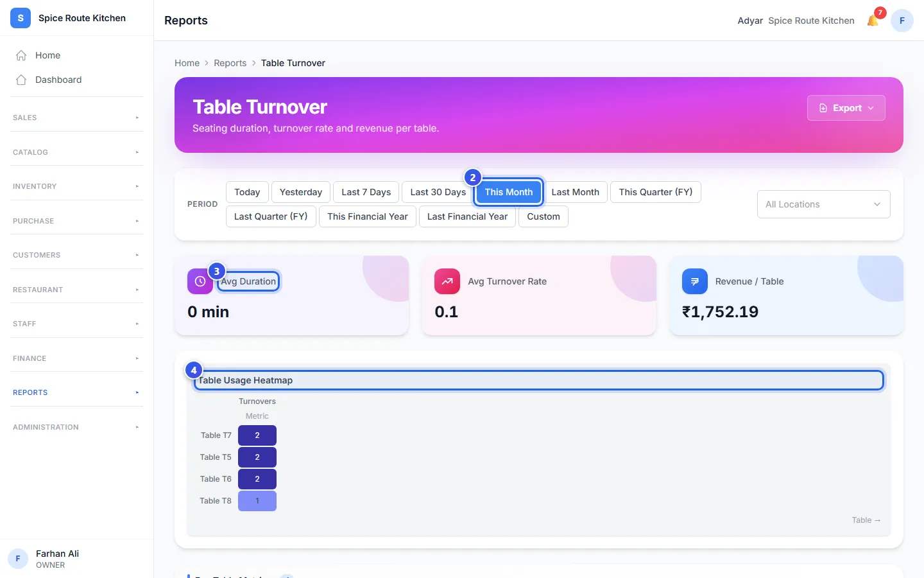The image size is (924, 578).
Task: Choose Last Financial Year period
Action: (467, 216)
